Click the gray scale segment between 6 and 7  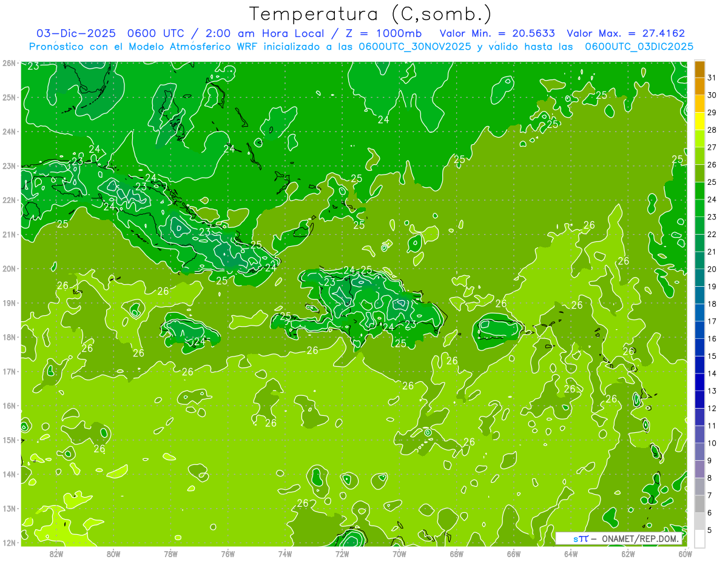pos(699,504)
